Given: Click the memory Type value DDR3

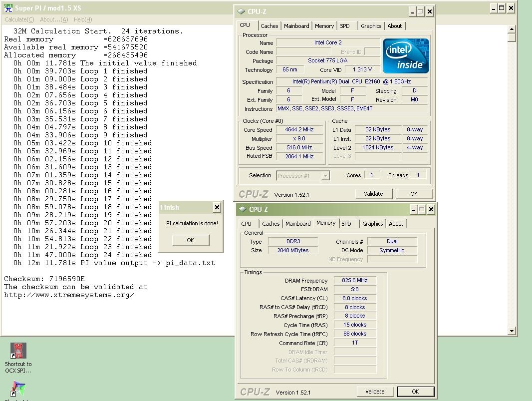Looking at the screenshot, I should click(293, 241).
